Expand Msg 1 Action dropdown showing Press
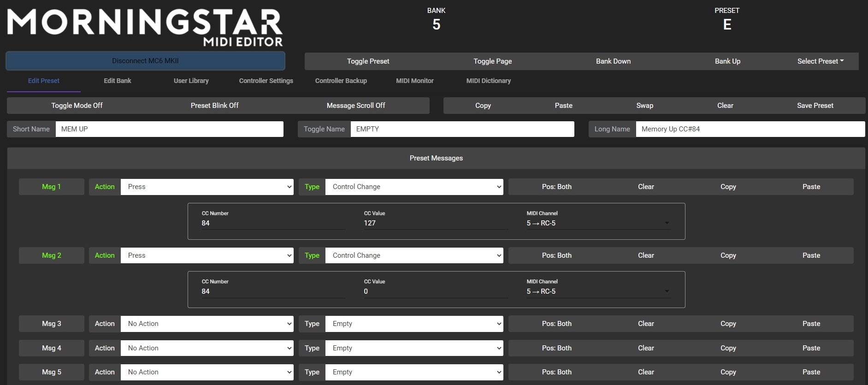Image resolution: width=868 pixels, height=385 pixels. pos(207,187)
